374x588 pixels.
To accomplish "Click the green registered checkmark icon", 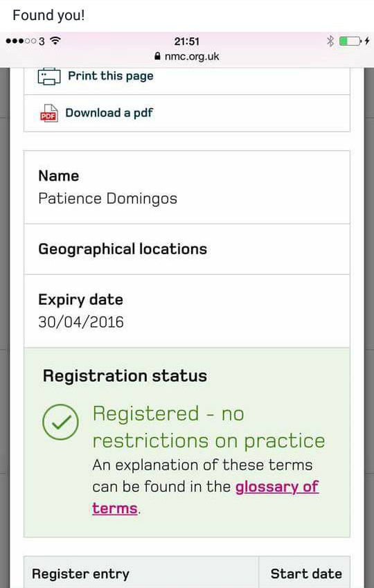I will coord(60,422).
